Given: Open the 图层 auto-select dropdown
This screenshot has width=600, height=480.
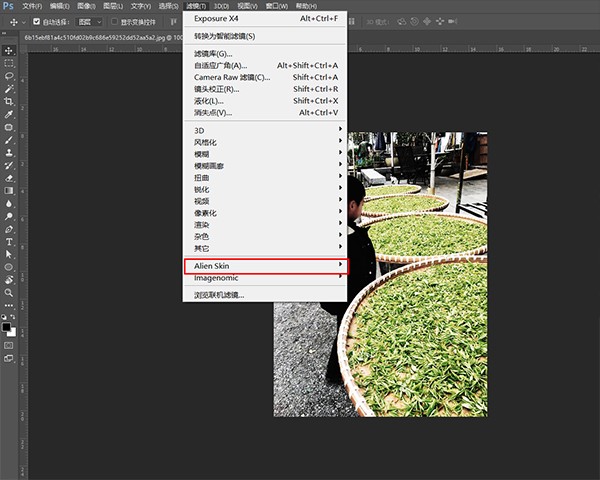Looking at the screenshot, I should (x=89, y=21).
